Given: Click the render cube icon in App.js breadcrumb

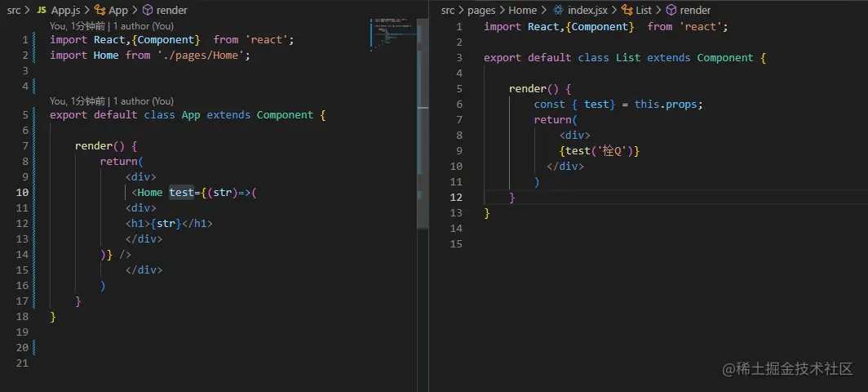Looking at the screenshot, I should 147,10.
